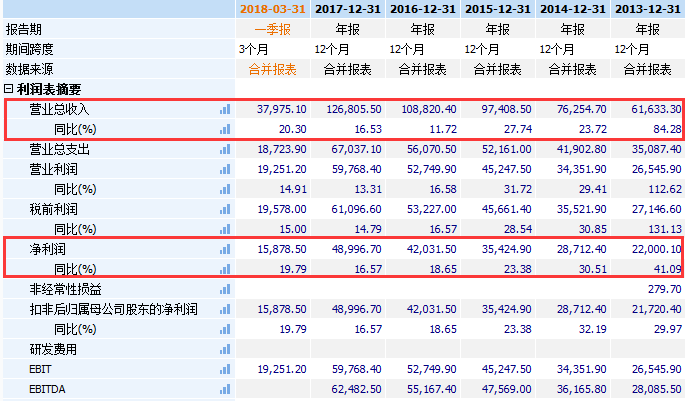Show chart for 非经常性损益 row
The image size is (685, 401).
(225, 289)
